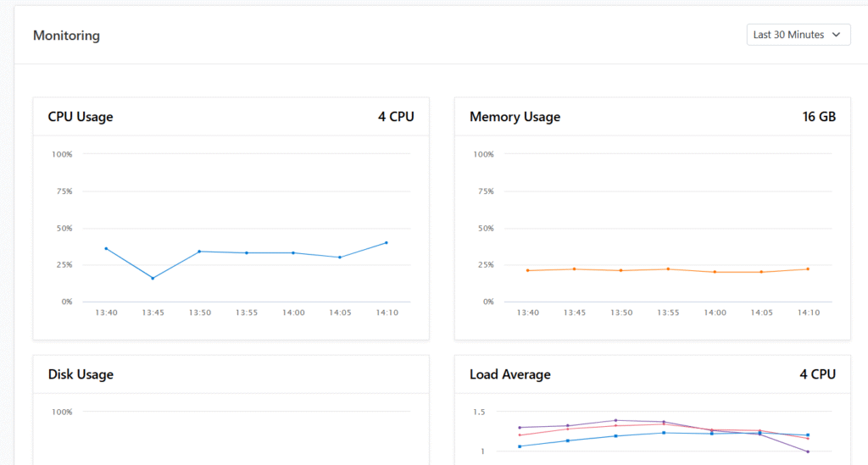The width and height of the screenshot is (868, 465).
Task: Click the 16 GB label in Memory panel
Action: [819, 117]
